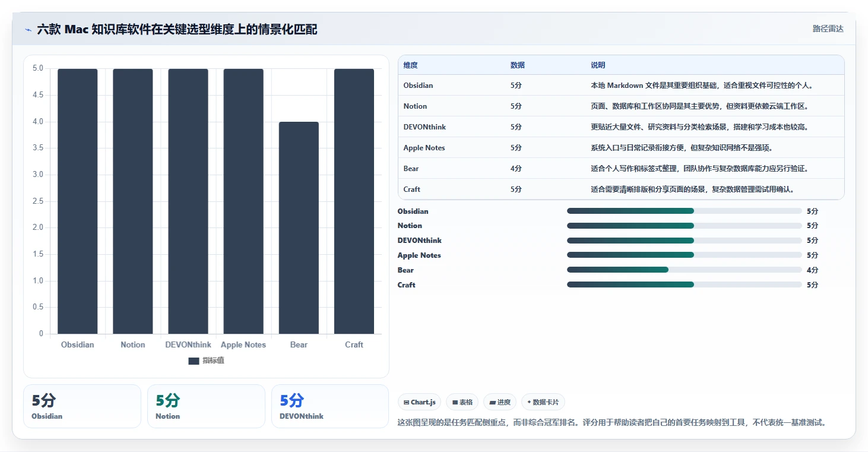Click the Obsidian progress bar
Screen dimensions: 868x452
coord(685,211)
